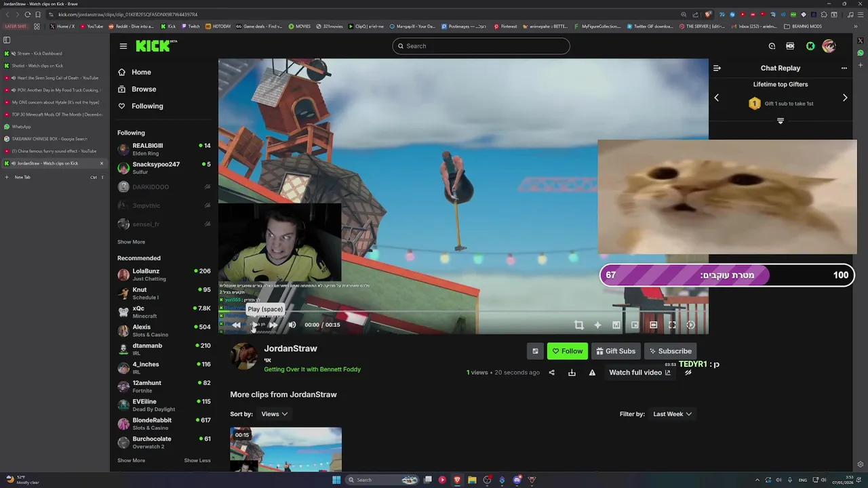Screen dimensions: 868x488
Task: Enter fullscreen mode in the player
Action: pyautogui.click(x=672, y=325)
